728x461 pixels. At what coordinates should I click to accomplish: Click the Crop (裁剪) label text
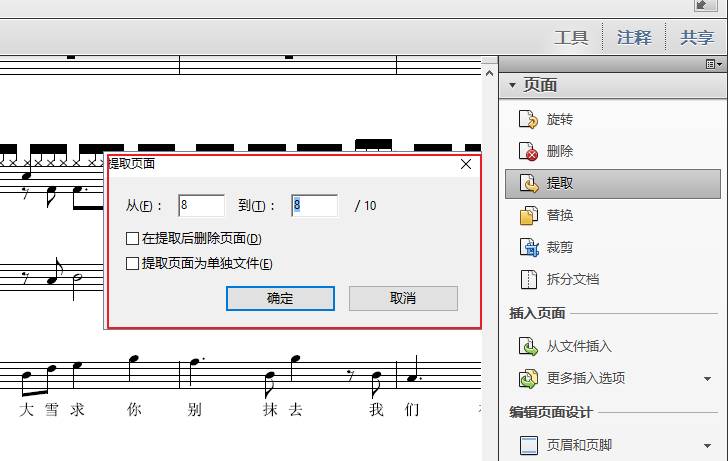(x=559, y=247)
